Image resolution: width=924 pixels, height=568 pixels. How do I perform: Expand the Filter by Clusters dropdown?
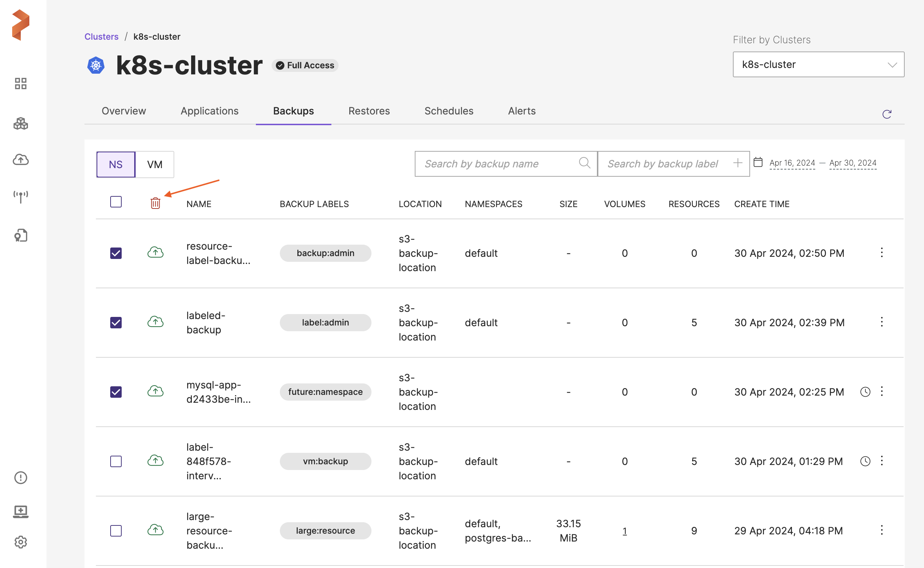(x=818, y=65)
